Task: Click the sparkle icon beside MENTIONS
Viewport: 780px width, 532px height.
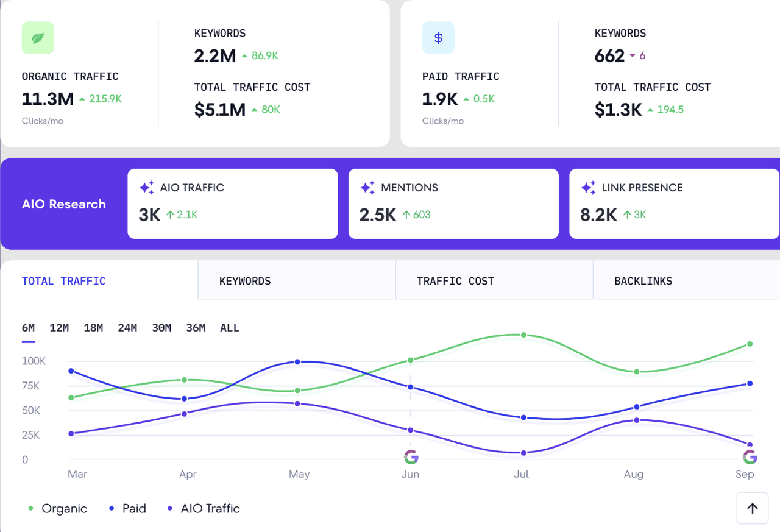Action: [367, 188]
